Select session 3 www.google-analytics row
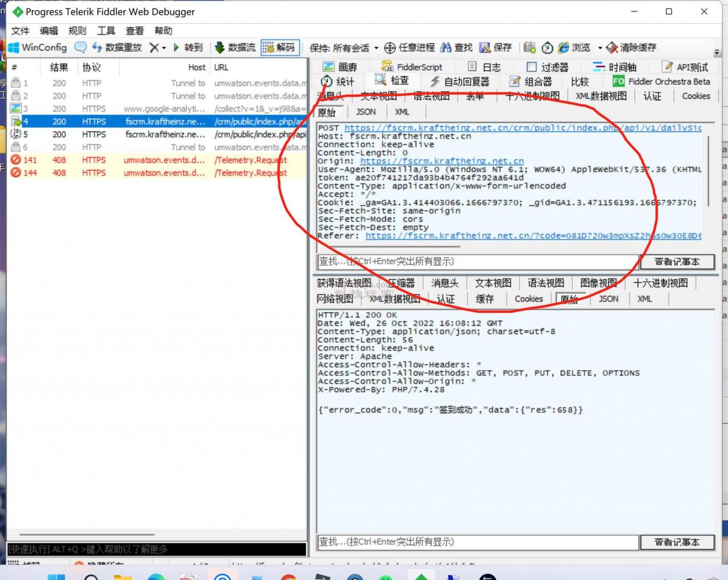728x580 pixels. [158, 109]
